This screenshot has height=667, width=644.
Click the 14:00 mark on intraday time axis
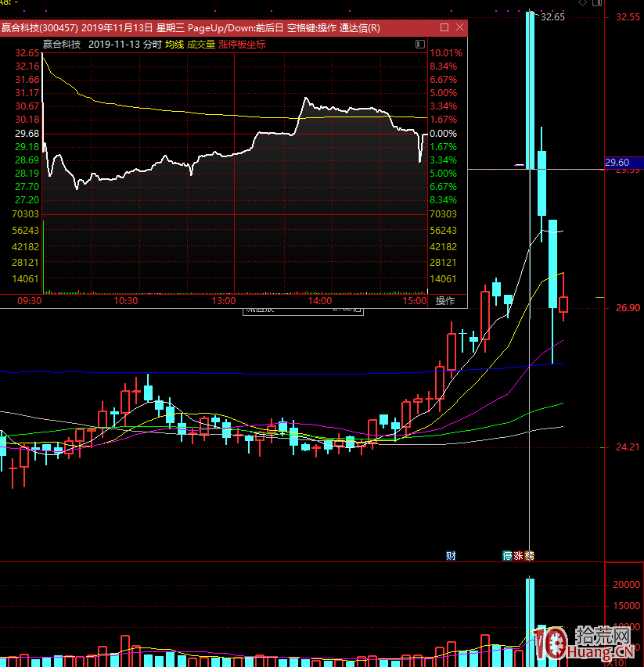point(320,301)
